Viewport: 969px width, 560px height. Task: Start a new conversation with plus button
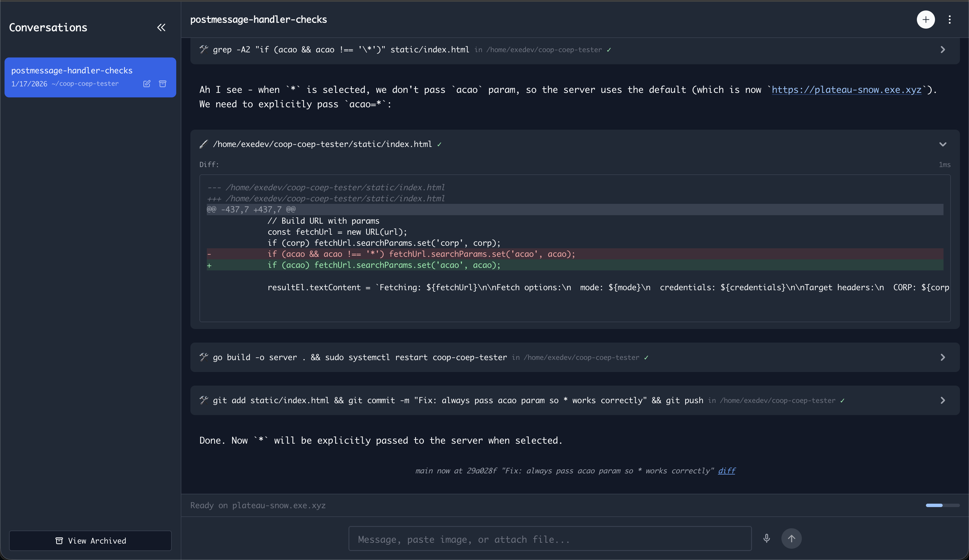[x=926, y=20]
